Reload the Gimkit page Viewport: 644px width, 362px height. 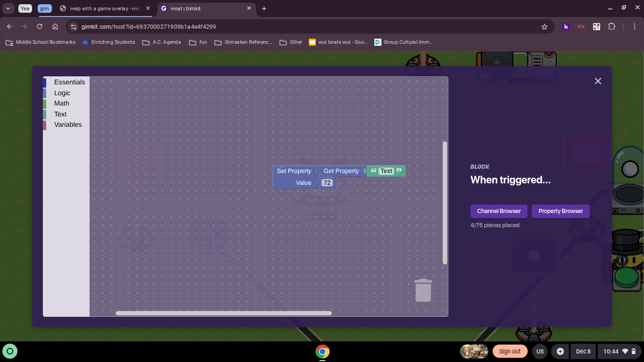click(x=40, y=27)
